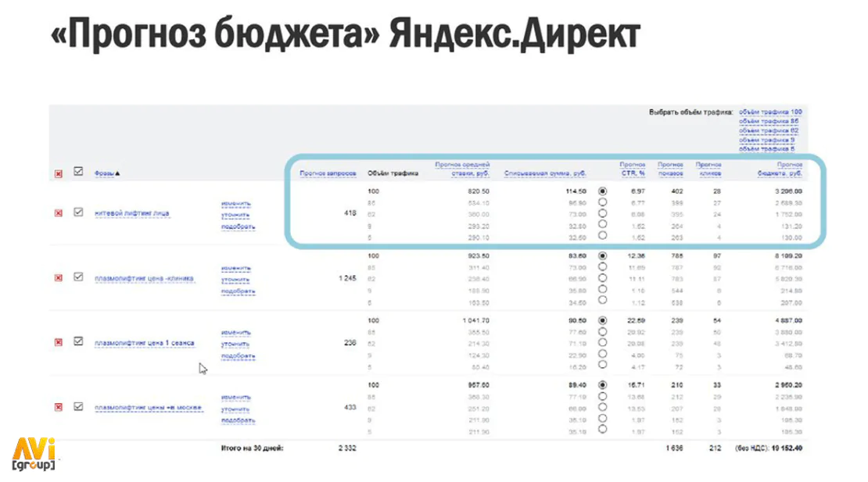Click 'уточнить' for 'плазмолифтинг цена 1 сеанса'
Screen dimensions: 868x482
[x=235, y=345]
